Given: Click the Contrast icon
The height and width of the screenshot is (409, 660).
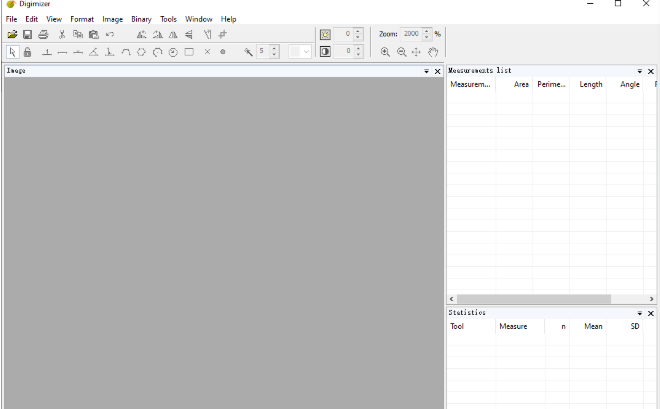Looking at the screenshot, I should pyautogui.click(x=325, y=52).
